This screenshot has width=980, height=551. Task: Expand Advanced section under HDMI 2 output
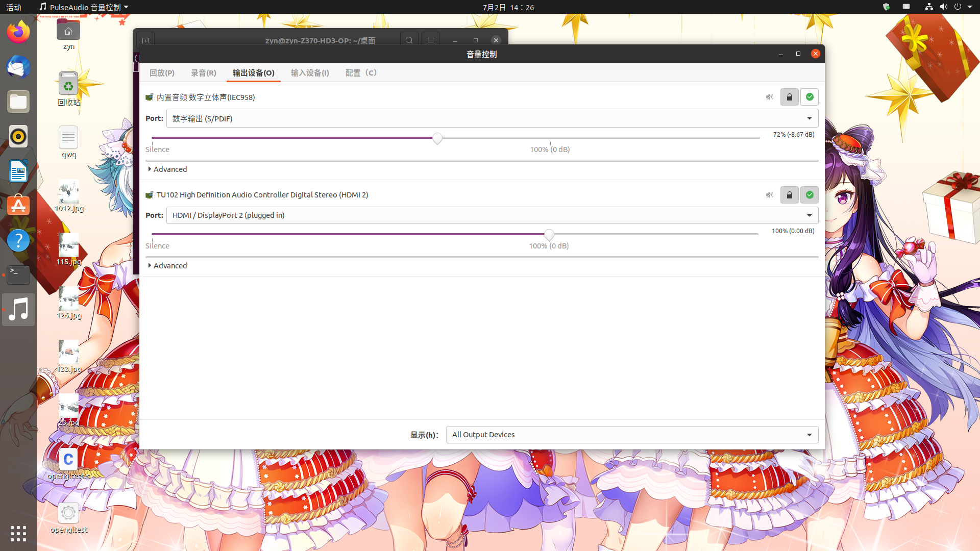(x=167, y=266)
